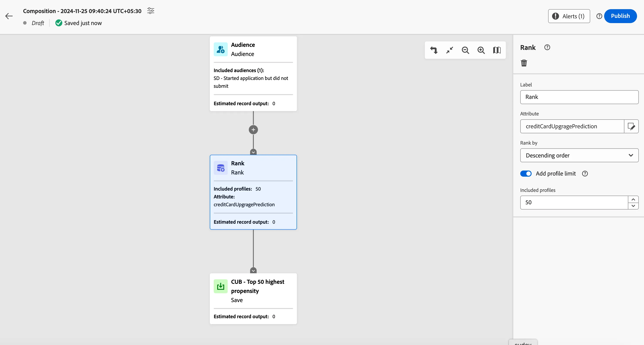Decrease Included profiles with down stepper
This screenshot has height=345, width=644.
[633, 206]
